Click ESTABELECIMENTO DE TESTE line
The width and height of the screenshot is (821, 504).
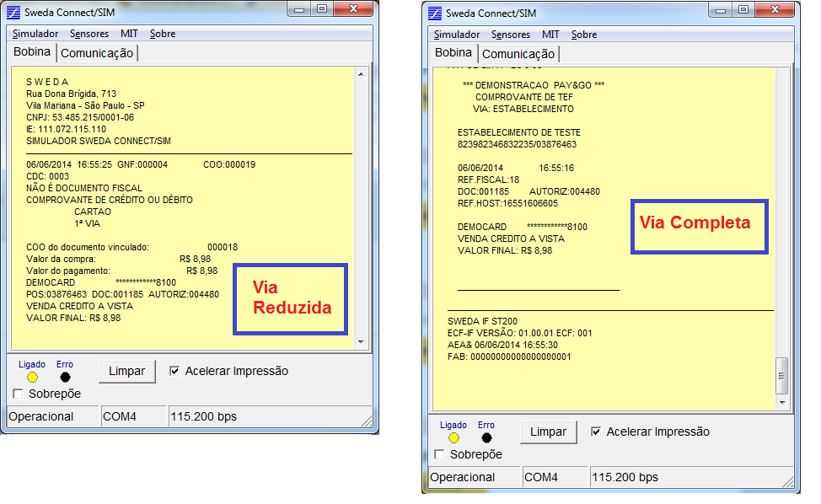519,132
